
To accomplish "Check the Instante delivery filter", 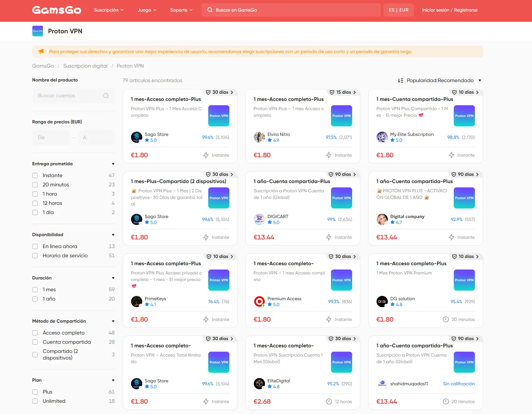I will click(x=35, y=175).
